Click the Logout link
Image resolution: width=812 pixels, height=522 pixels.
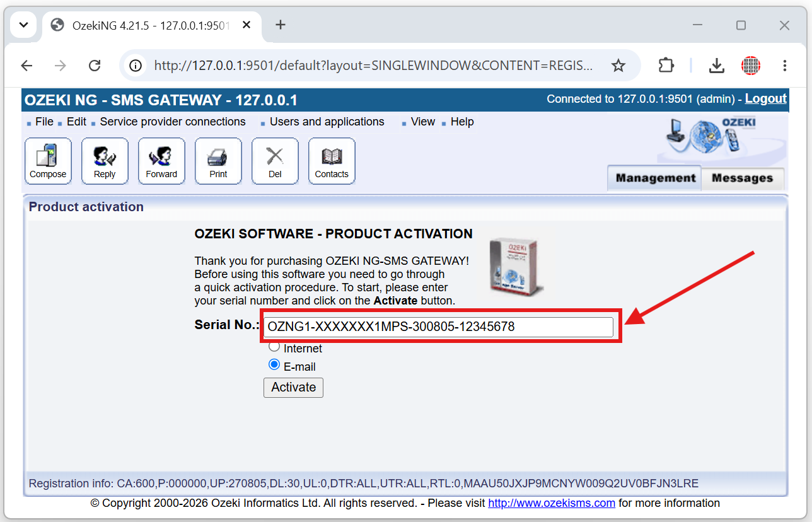coord(766,98)
